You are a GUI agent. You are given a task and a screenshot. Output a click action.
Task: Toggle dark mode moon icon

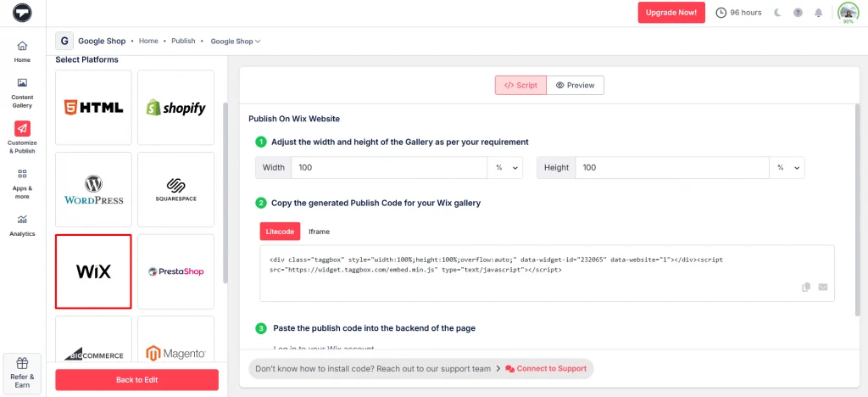pyautogui.click(x=777, y=13)
